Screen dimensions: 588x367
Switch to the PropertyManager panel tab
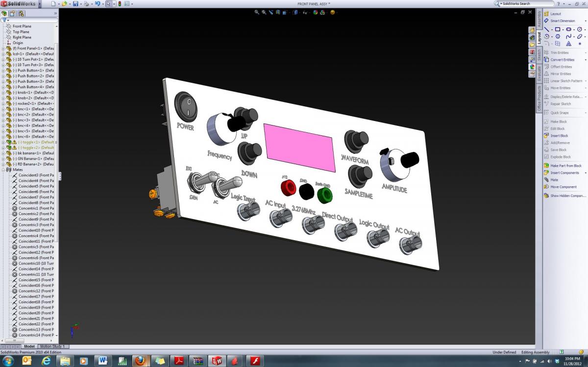[x=13, y=13]
